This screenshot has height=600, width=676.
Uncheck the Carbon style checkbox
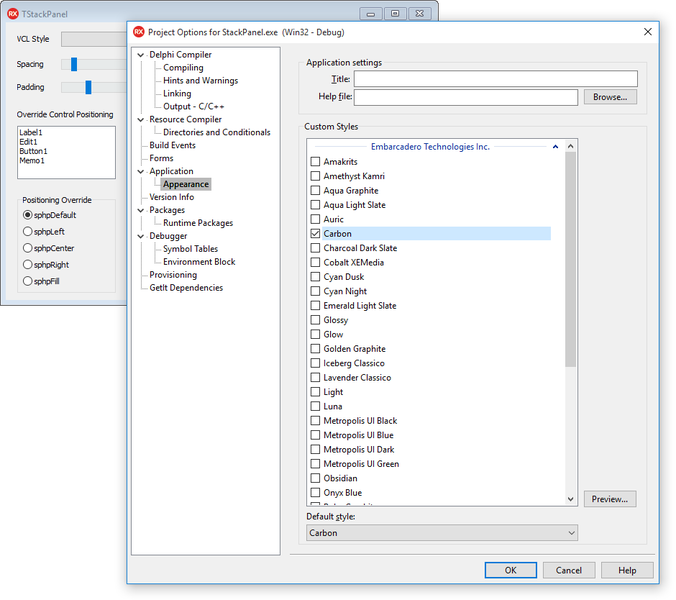[315, 234]
